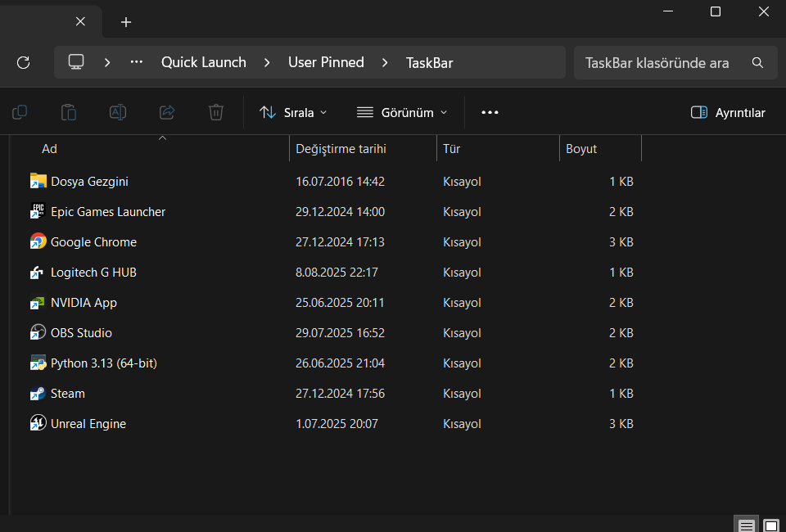Sort by the Tür column header
This screenshot has height=532, width=786.
tap(498, 148)
